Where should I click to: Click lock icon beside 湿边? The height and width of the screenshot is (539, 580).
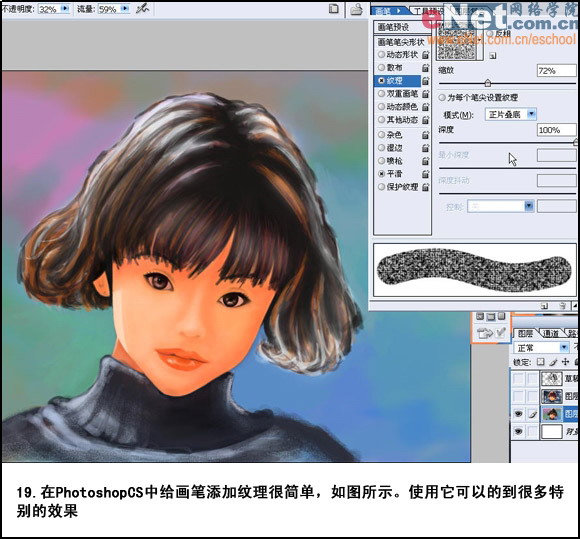[425, 148]
